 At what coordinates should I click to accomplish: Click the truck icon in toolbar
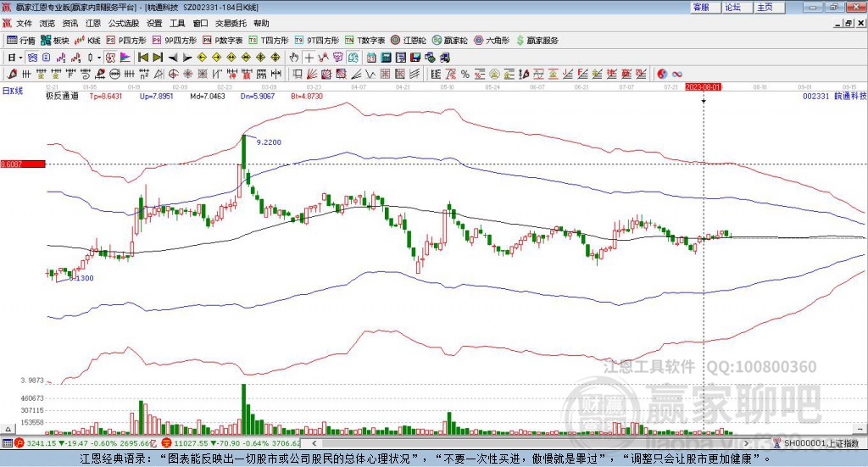click(x=445, y=58)
